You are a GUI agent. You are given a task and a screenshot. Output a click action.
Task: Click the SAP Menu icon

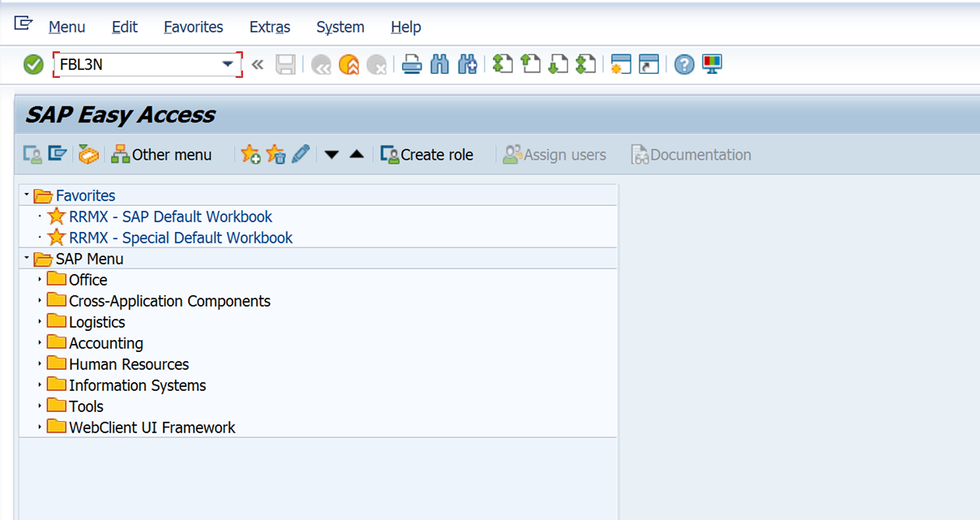point(57,154)
